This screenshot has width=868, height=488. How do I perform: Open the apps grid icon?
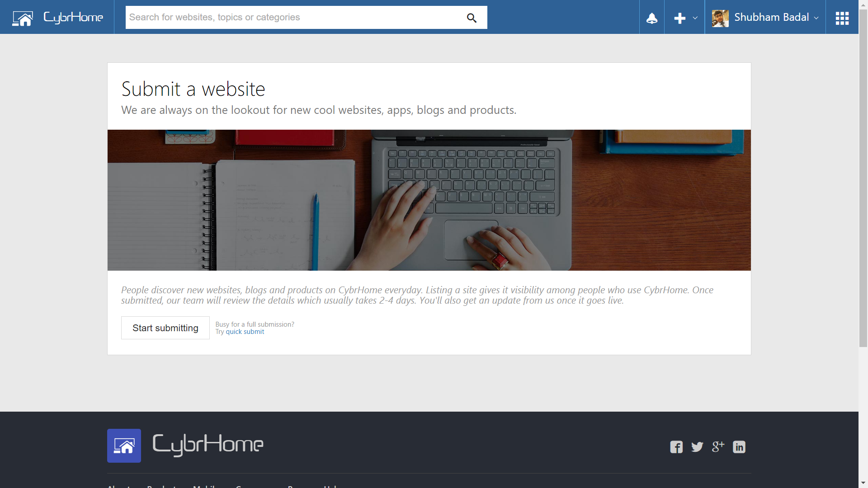click(x=842, y=18)
